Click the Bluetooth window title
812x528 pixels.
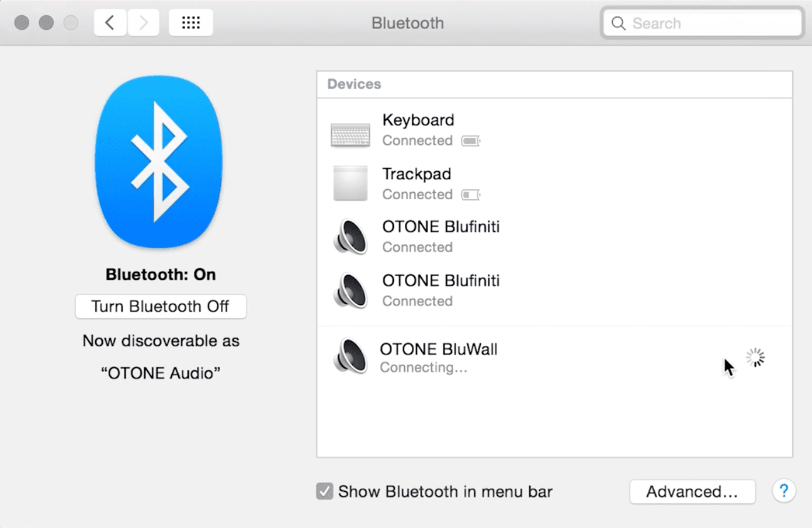point(408,23)
